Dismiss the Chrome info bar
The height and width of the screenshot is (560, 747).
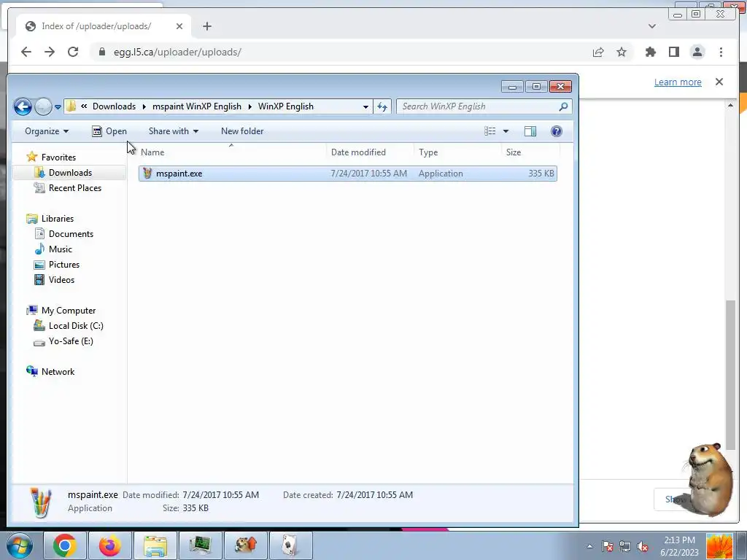click(x=719, y=82)
